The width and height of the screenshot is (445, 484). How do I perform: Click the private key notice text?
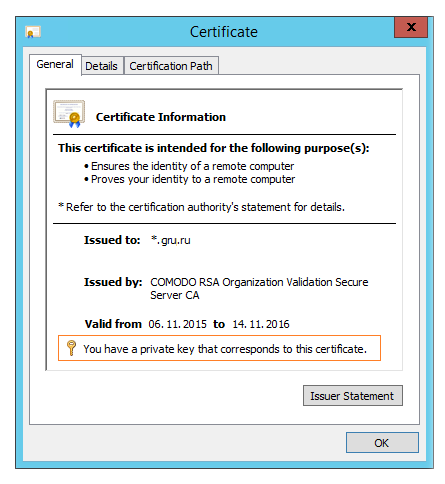coord(225,349)
